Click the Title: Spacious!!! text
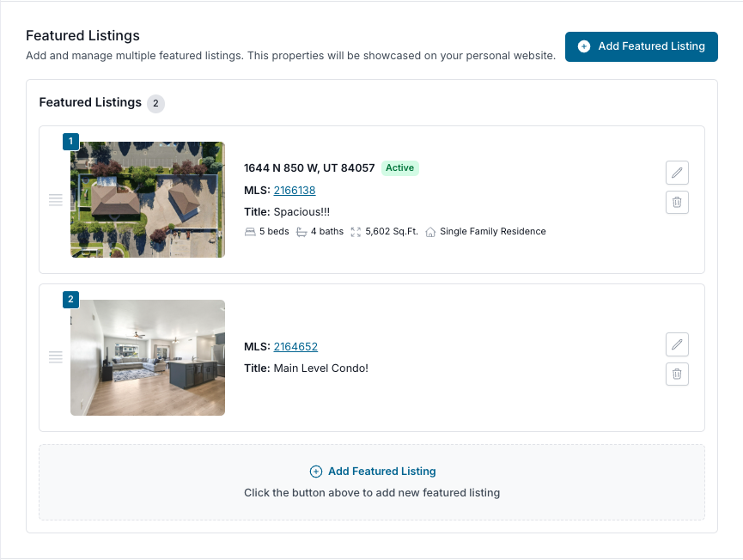Image resolution: width=743 pixels, height=560 pixels. (287, 212)
